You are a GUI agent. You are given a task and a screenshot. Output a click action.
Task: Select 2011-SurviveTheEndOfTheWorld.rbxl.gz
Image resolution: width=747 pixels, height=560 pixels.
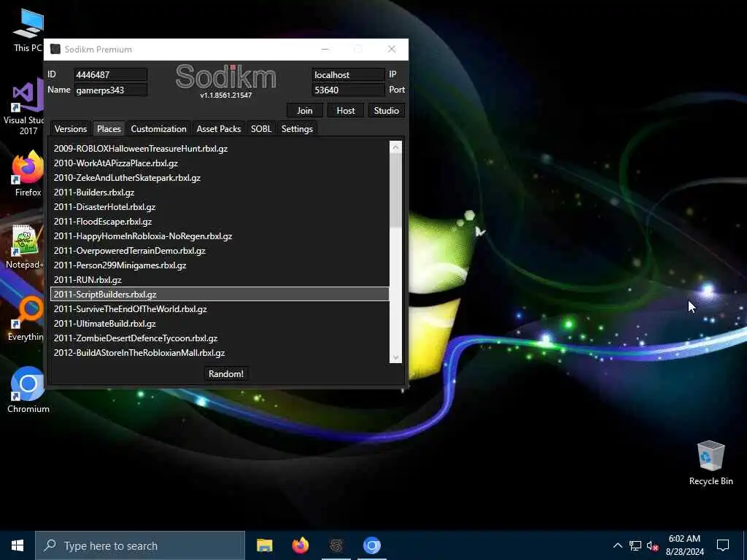pyautogui.click(x=220, y=309)
